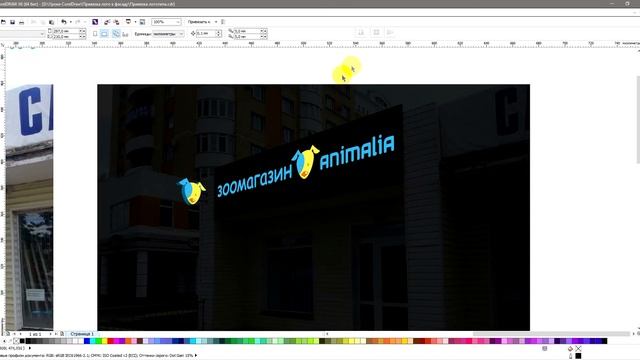
Task: Click the dog head logo left of зоомагазин
Action: [191, 191]
